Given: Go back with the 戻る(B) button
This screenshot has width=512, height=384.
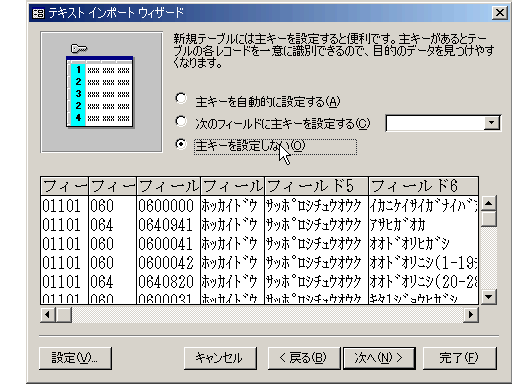Looking at the screenshot, I should click(304, 358).
